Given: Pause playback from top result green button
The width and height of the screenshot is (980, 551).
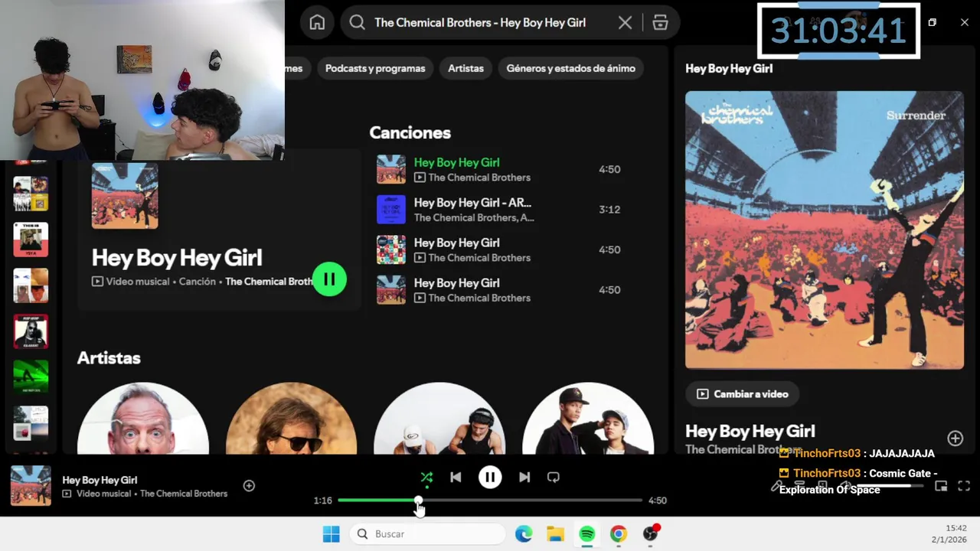Looking at the screenshot, I should coord(330,279).
